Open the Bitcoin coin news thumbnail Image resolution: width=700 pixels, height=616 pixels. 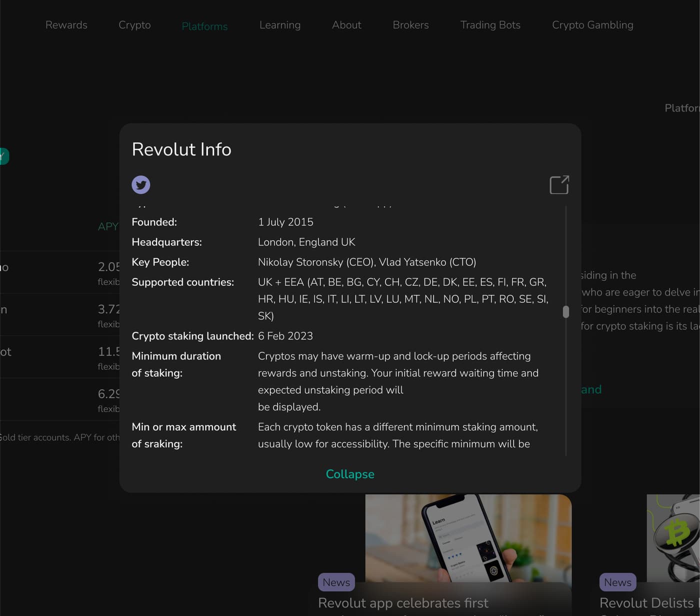pyautogui.click(x=673, y=538)
